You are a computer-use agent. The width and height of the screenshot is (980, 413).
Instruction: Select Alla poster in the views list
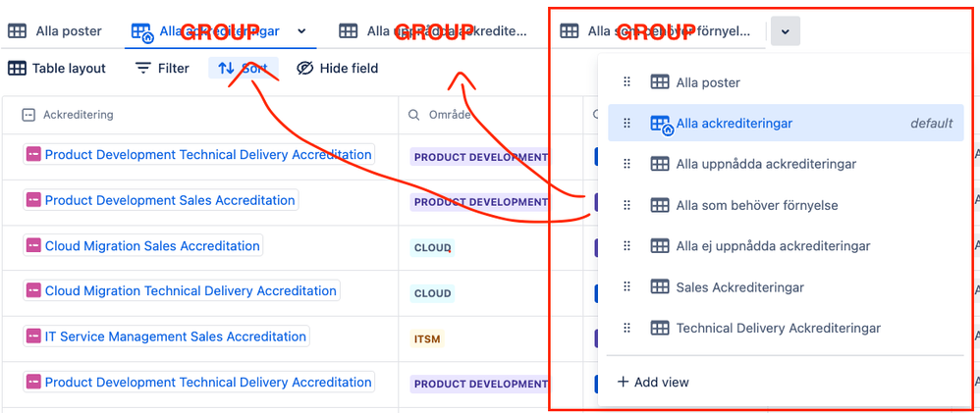pyautogui.click(x=786, y=82)
